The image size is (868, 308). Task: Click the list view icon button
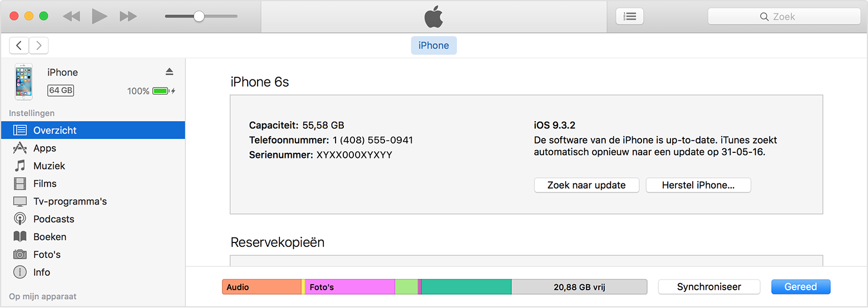pyautogui.click(x=630, y=17)
